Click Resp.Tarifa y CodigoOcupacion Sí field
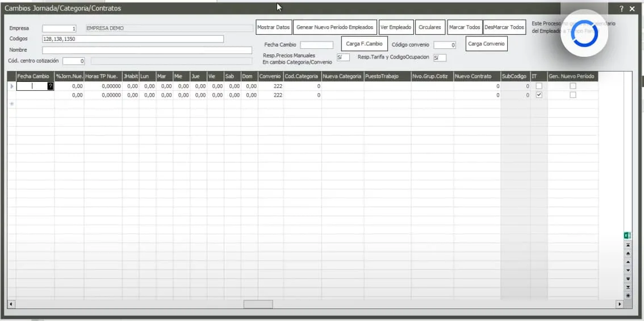Screen dimensions: 644x321 [440, 58]
